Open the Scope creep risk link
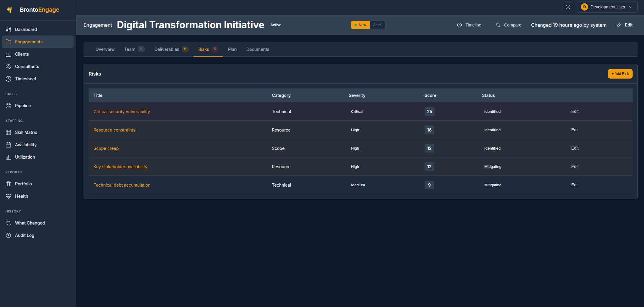This screenshot has height=307, width=644. (106, 148)
